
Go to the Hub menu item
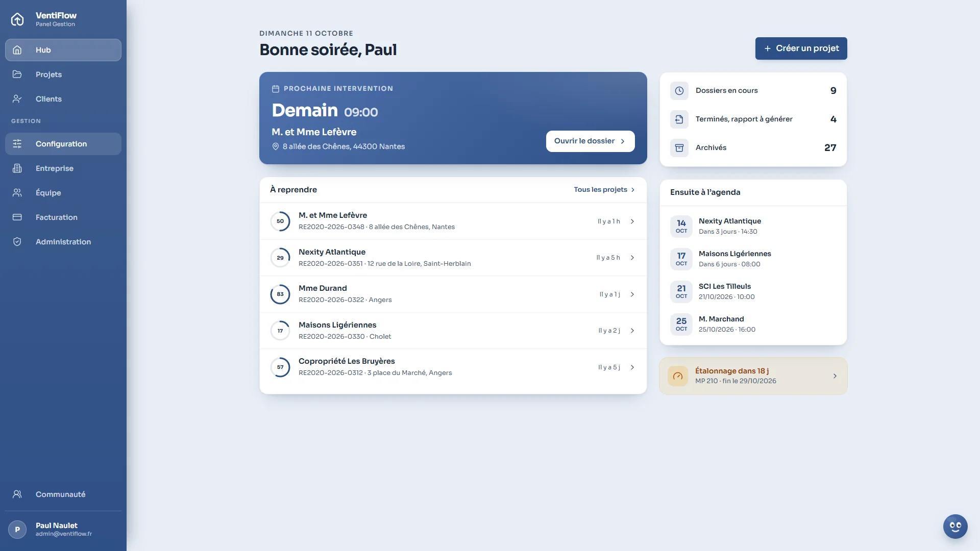point(63,50)
